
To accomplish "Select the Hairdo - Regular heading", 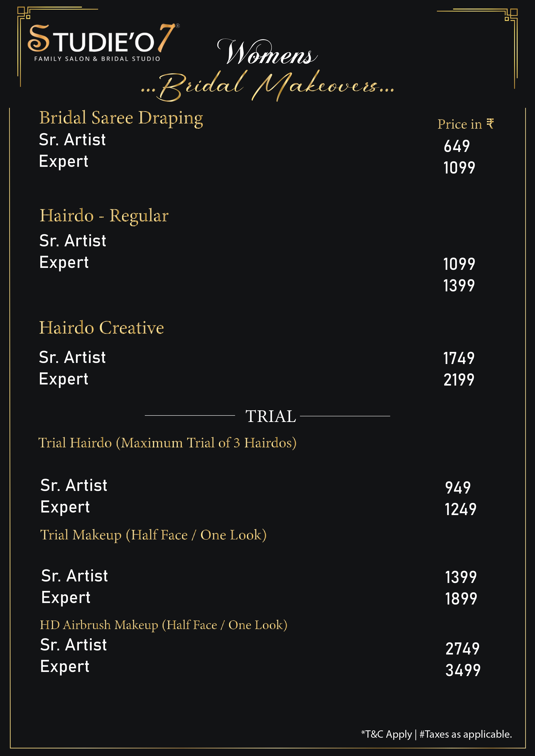I will (104, 216).
